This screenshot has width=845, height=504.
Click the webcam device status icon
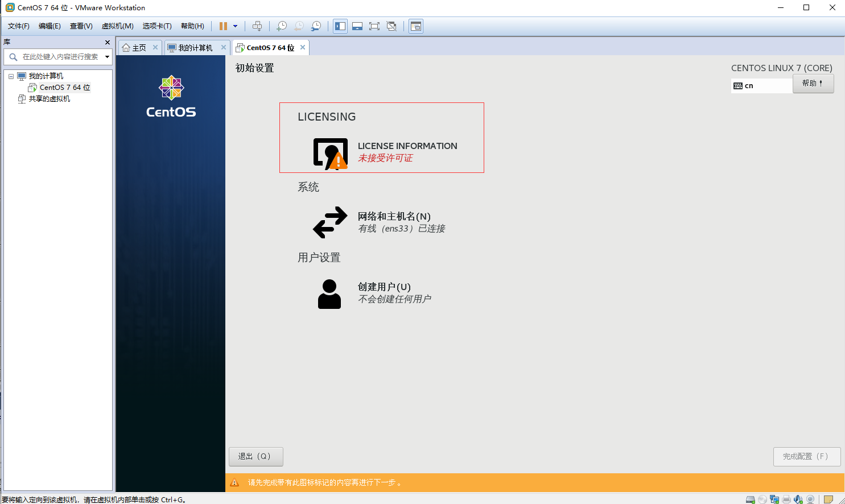(810, 499)
